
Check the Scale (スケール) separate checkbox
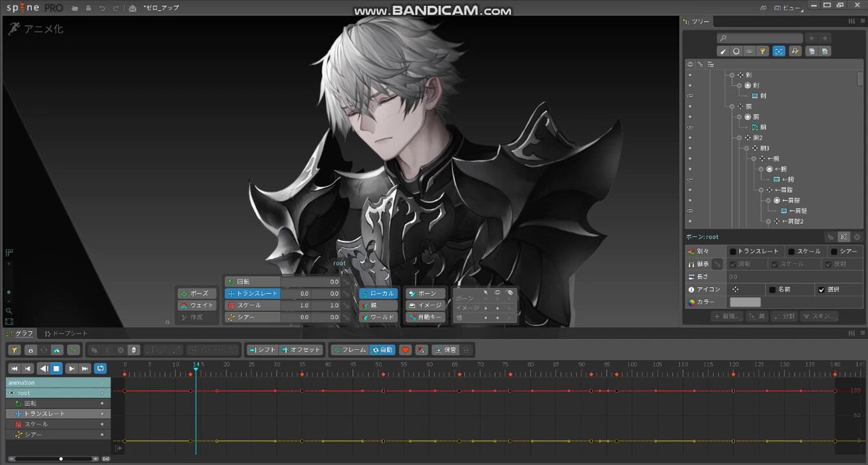click(x=792, y=252)
